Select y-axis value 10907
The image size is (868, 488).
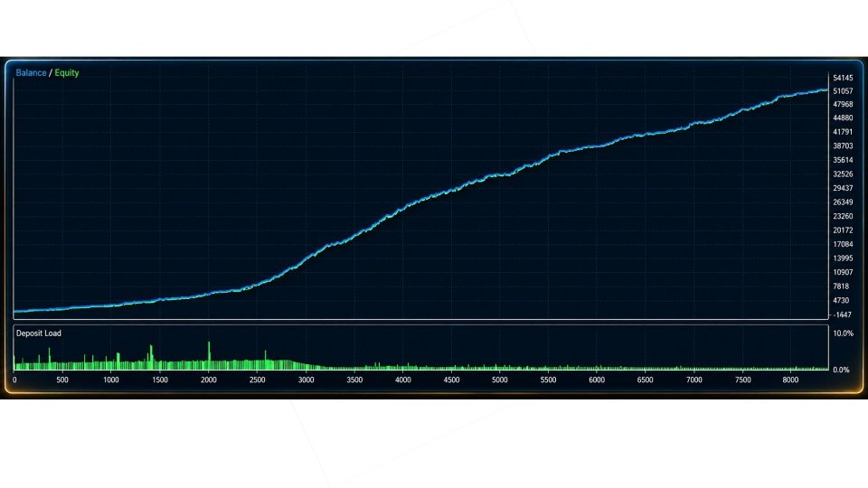click(x=843, y=272)
